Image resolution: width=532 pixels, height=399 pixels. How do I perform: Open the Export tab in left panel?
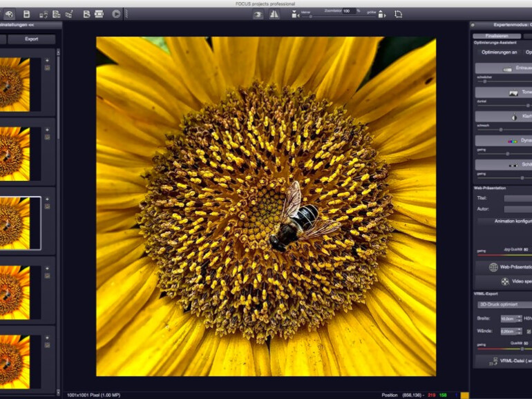click(x=32, y=39)
